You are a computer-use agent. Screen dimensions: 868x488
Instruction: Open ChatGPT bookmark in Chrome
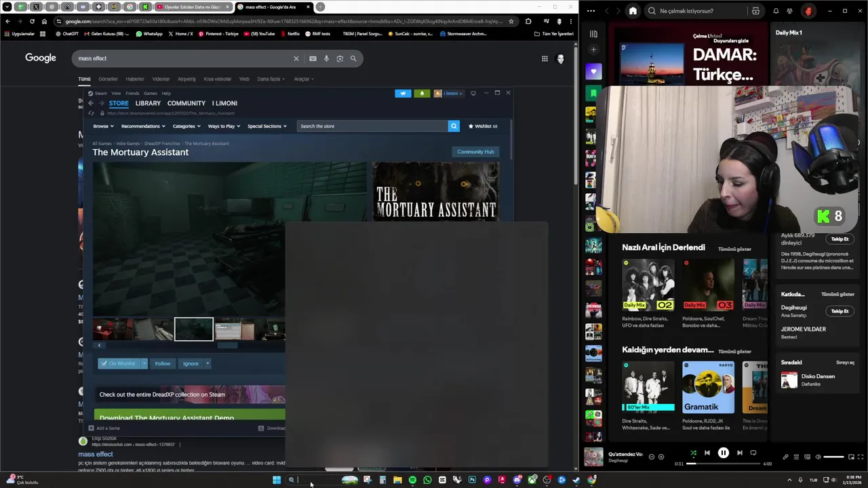pos(67,33)
